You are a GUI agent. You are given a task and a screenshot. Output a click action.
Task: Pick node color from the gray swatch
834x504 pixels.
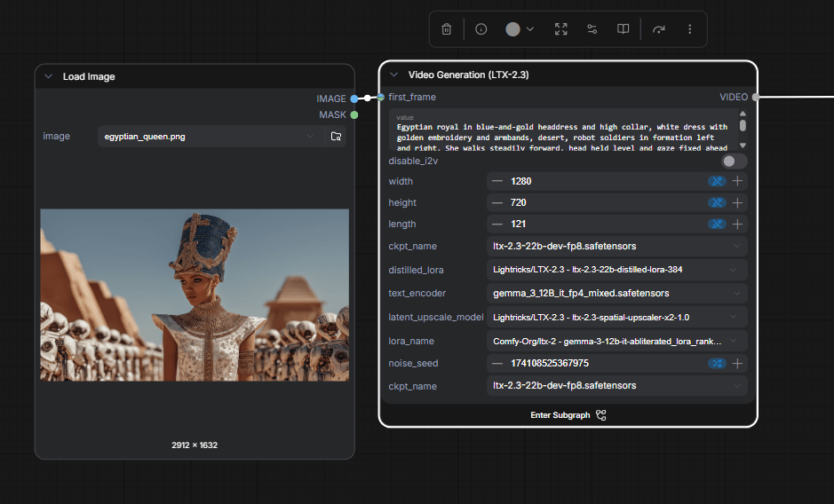point(513,29)
